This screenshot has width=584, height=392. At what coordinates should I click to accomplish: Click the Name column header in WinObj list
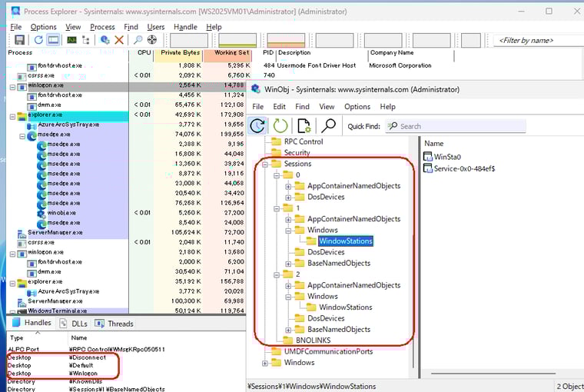coord(434,144)
